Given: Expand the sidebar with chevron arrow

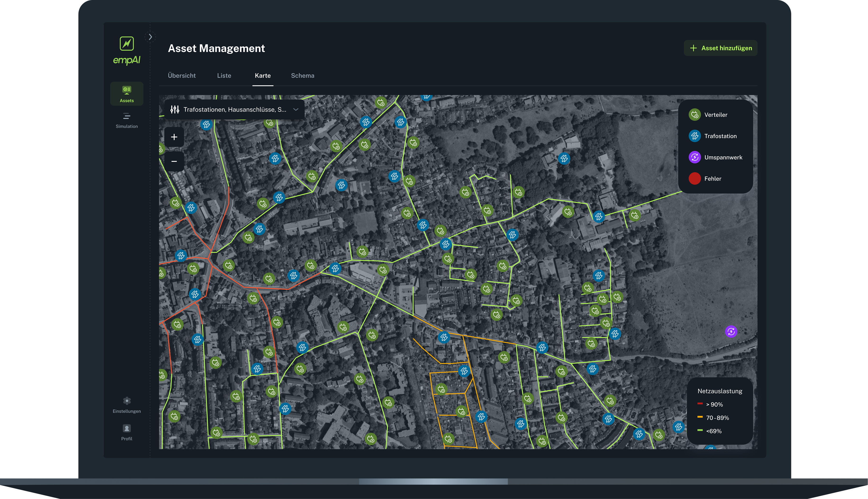Looking at the screenshot, I should (x=150, y=37).
